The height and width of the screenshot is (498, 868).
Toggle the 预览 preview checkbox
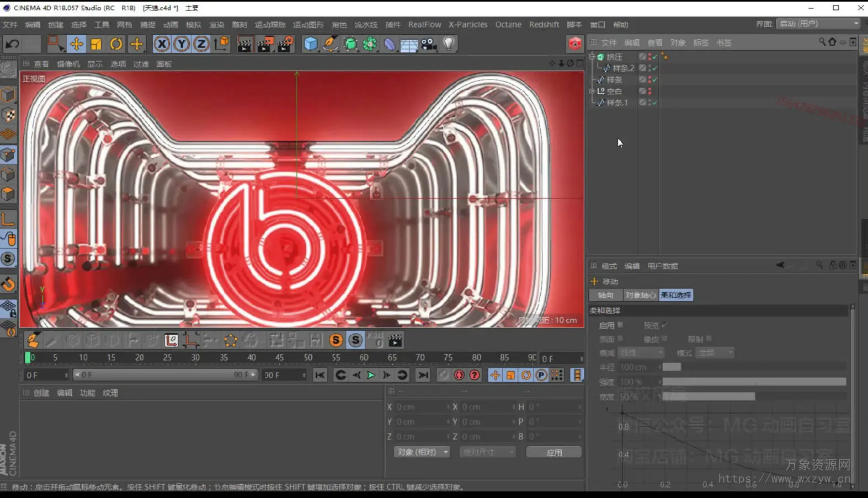pyautogui.click(x=664, y=325)
